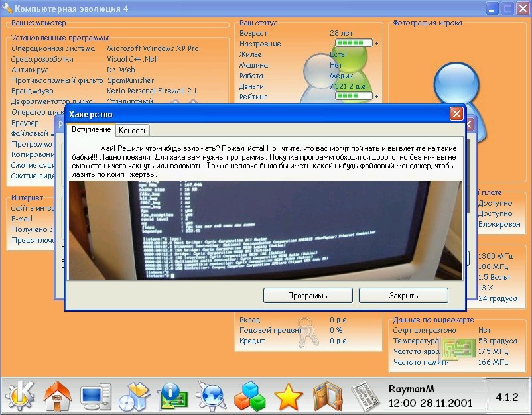Image resolution: width=532 pixels, height=415 pixels.
Task: Click the Dr. Web antivirus value
Action: pyautogui.click(x=121, y=70)
